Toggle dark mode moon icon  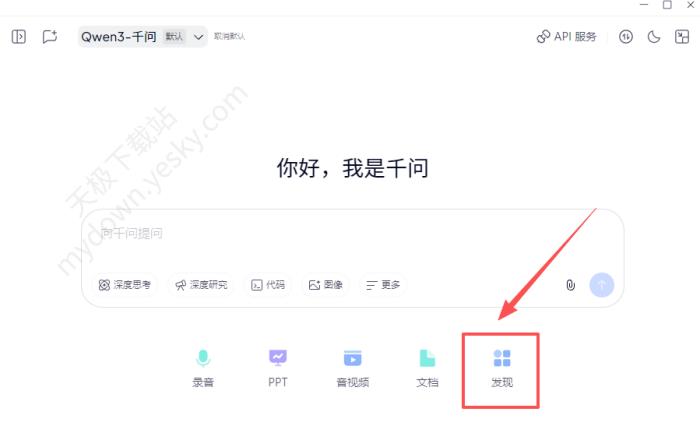coord(654,37)
